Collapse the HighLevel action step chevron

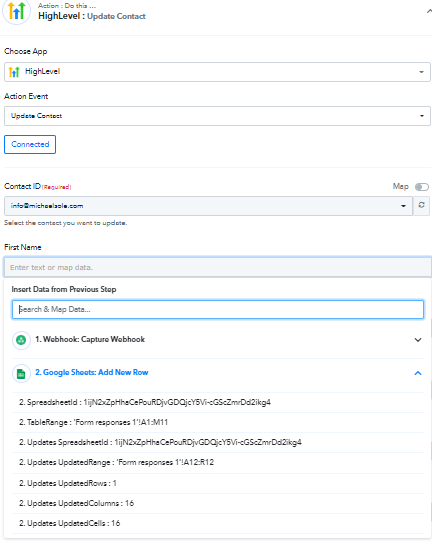(429, 11)
